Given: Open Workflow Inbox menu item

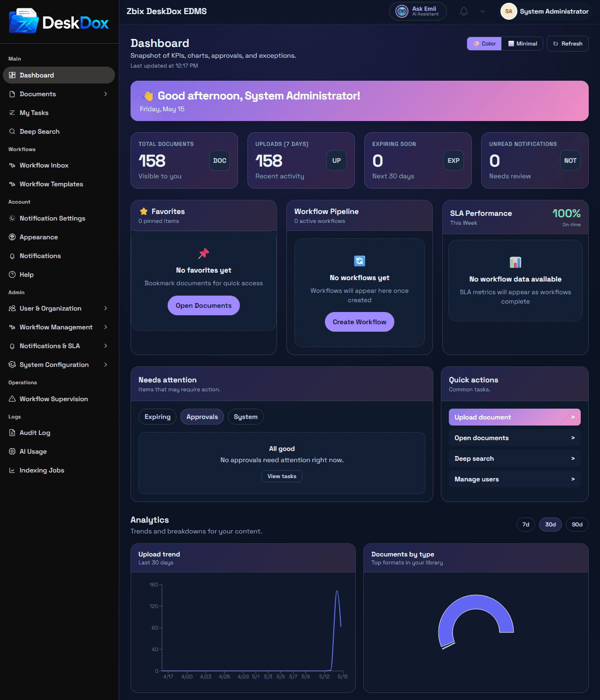Looking at the screenshot, I should [59, 165].
